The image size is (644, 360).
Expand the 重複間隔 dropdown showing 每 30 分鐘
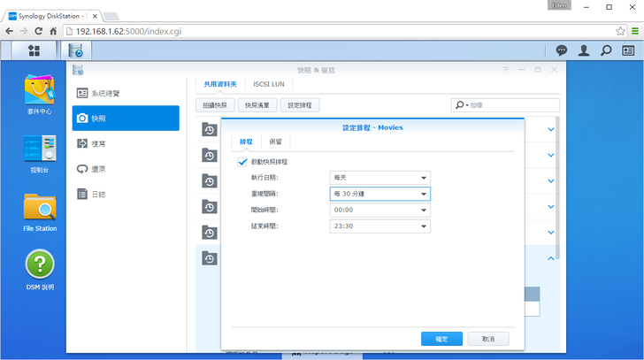tap(379, 194)
